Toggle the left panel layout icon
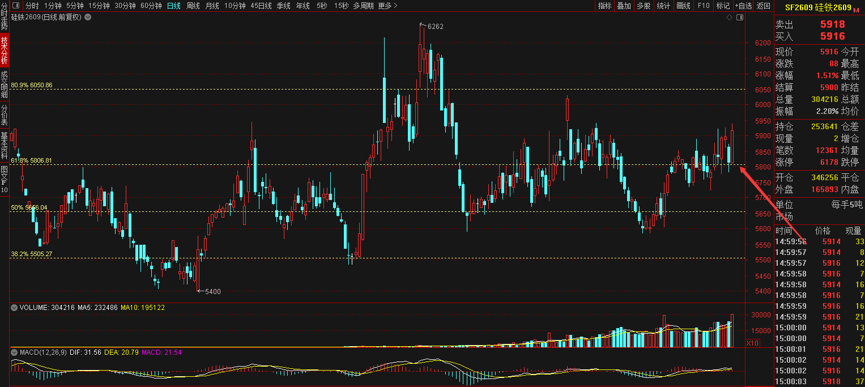This screenshot has width=865, height=387. (x=16, y=6)
